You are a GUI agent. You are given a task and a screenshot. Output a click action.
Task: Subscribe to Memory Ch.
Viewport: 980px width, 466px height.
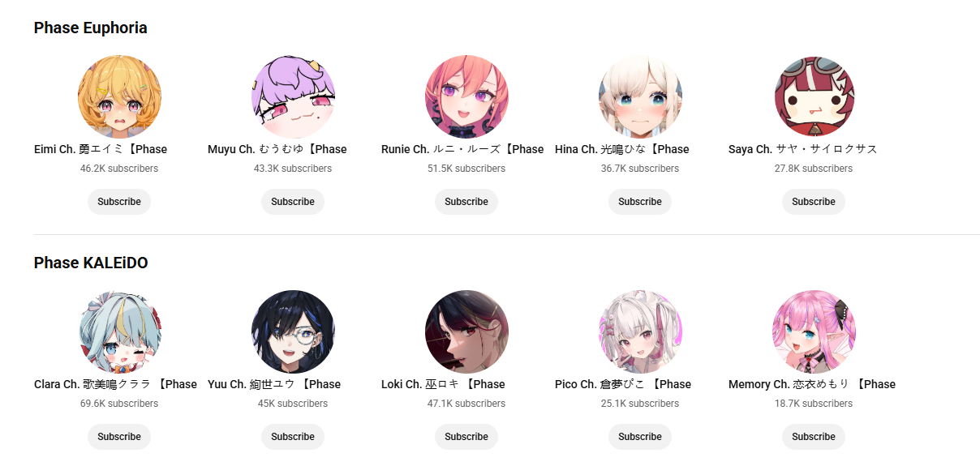click(814, 437)
